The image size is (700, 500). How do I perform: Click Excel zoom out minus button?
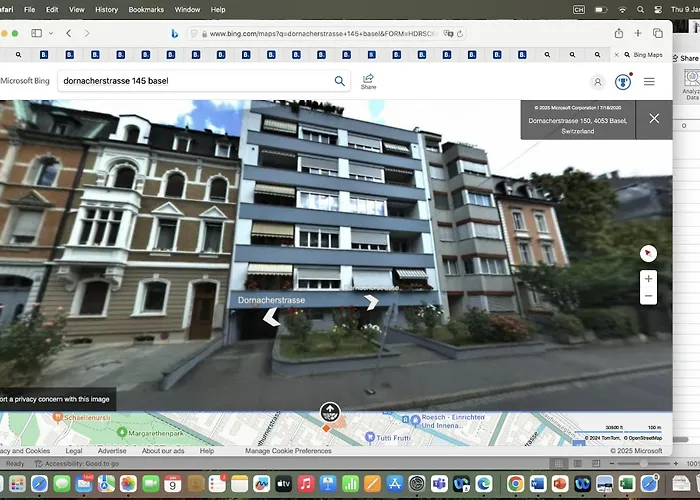[612, 464]
